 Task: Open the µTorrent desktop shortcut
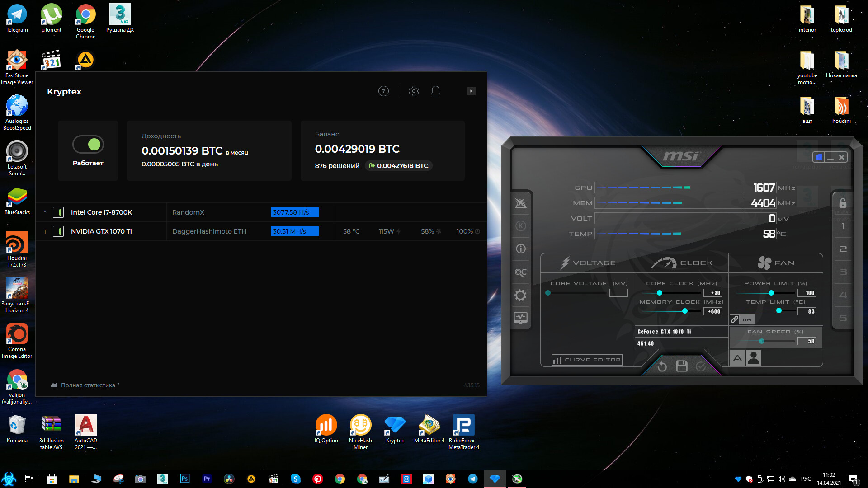pyautogui.click(x=52, y=18)
